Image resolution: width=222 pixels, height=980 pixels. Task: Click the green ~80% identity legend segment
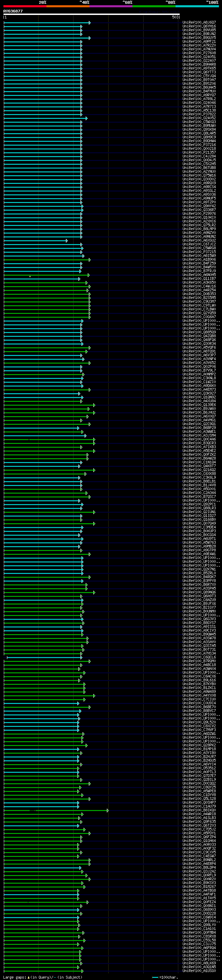coord(154,6)
